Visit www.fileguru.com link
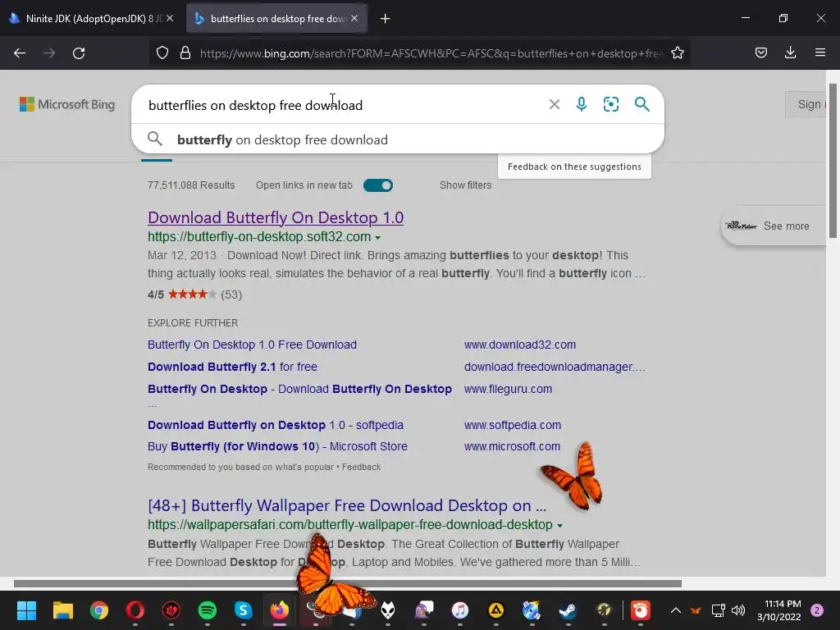Viewport: 840px width, 630px height. point(508,389)
